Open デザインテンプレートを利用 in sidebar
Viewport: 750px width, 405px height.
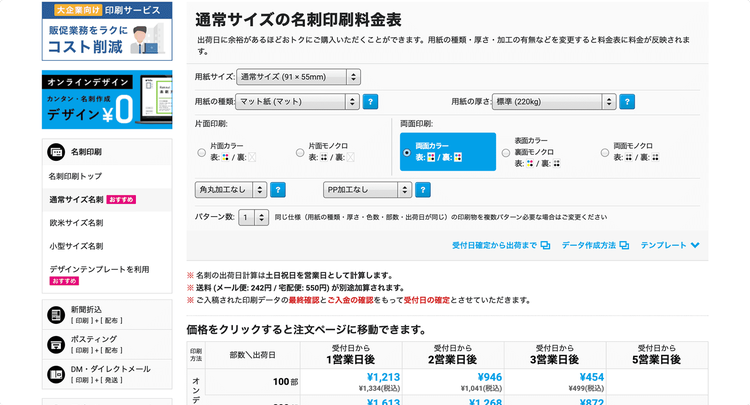pyautogui.click(x=99, y=270)
